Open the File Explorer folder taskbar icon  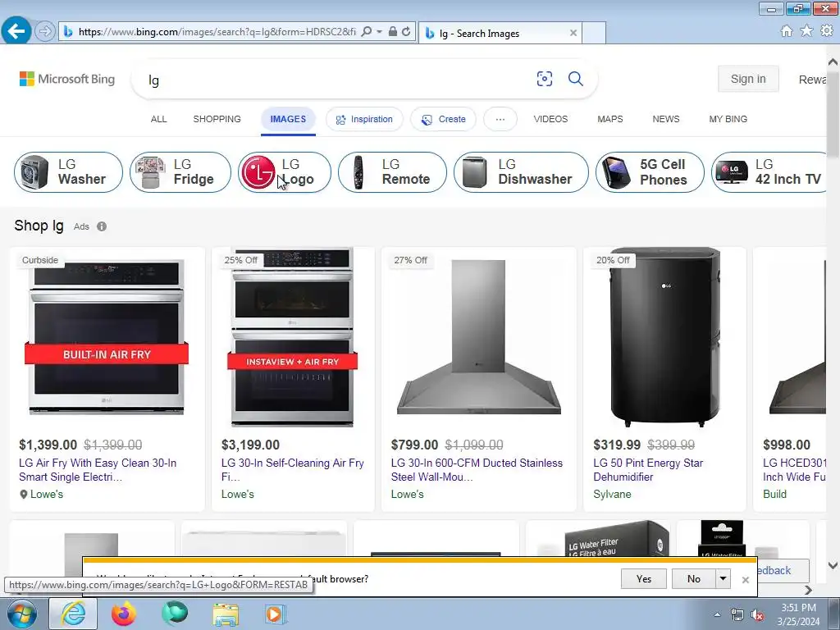pyautogui.click(x=226, y=614)
